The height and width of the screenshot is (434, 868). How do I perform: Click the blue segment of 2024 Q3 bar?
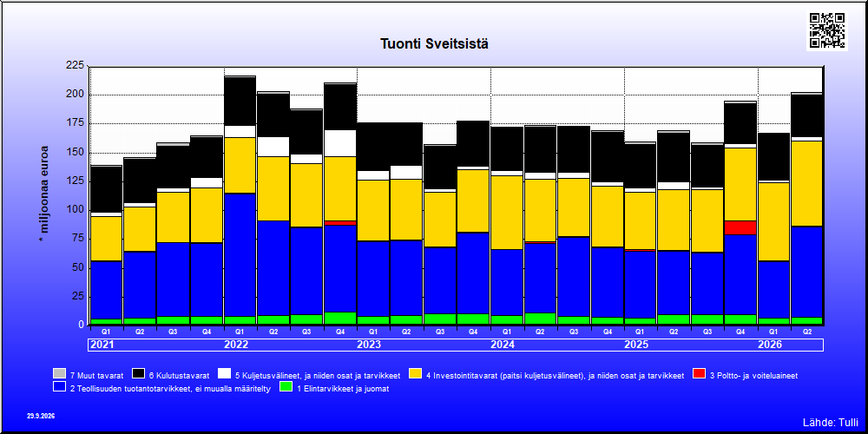(x=574, y=277)
